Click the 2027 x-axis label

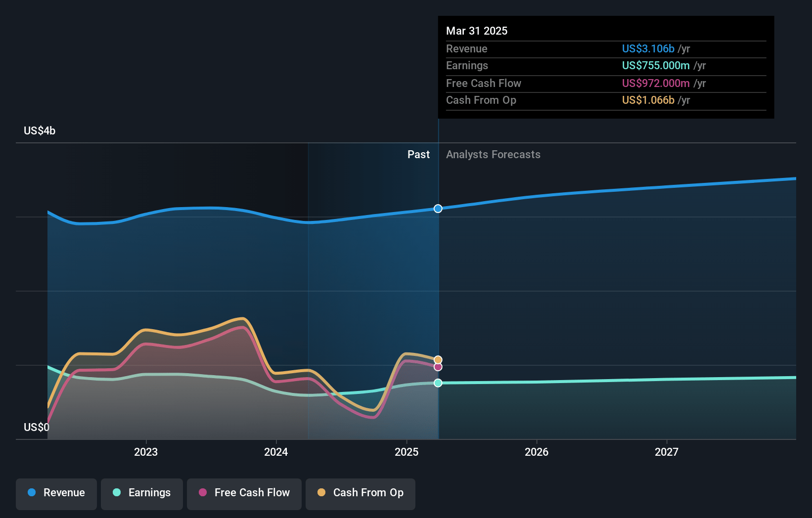coord(667,452)
